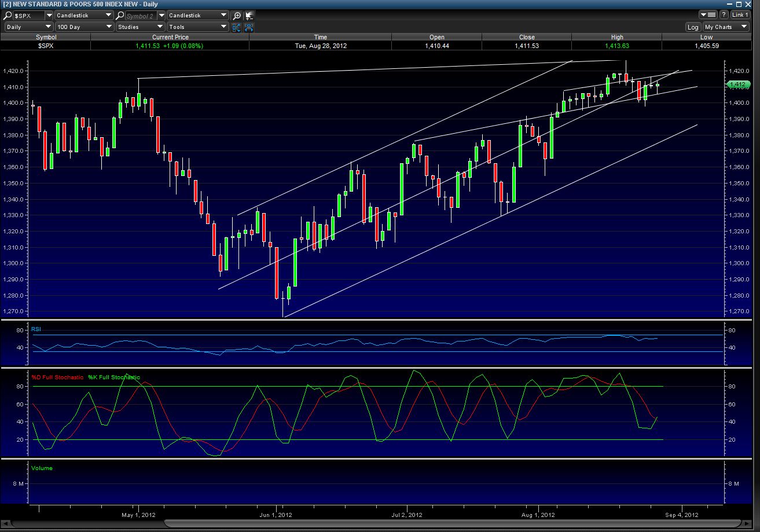Toggle the Link 1 window linking
The width and height of the screenshot is (760, 532).
pos(740,15)
